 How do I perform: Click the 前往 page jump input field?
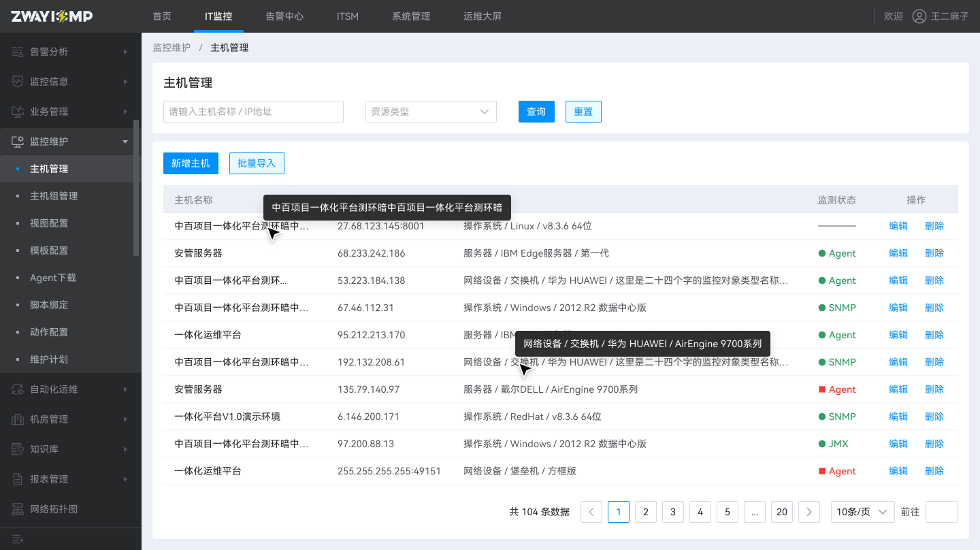click(942, 511)
